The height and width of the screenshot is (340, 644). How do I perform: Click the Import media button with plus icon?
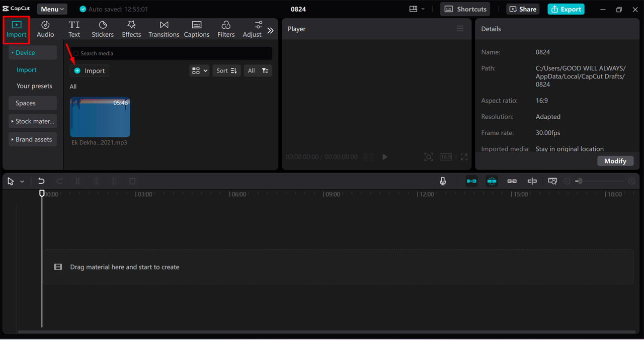tap(90, 71)
